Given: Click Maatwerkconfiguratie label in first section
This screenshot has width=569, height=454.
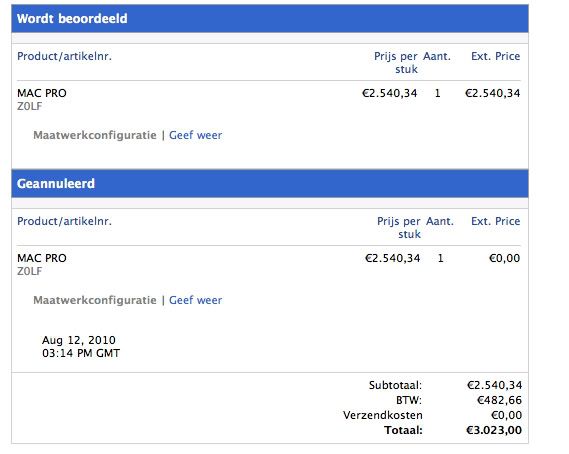Looking at the screenshot, I should [x=95, y=135].
